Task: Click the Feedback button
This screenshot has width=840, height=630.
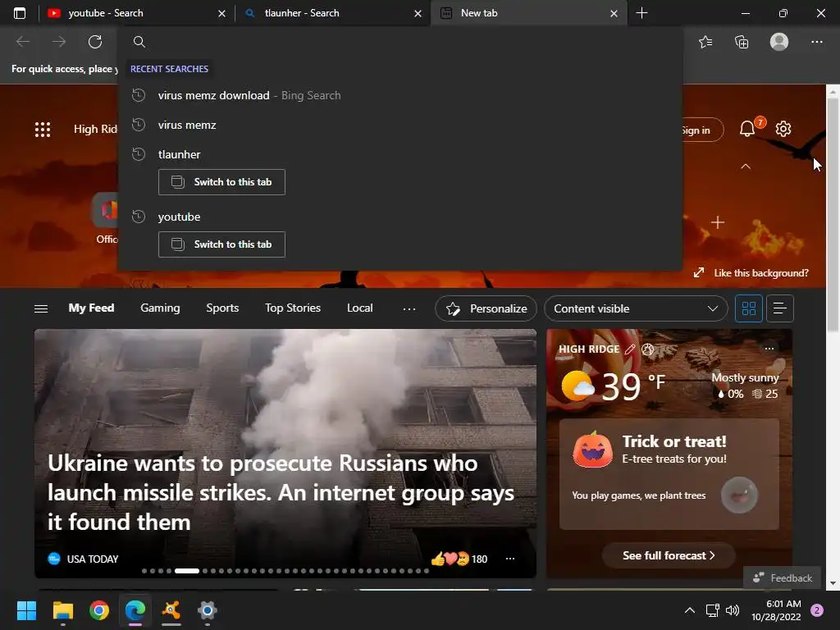Action: coord(782,578)
